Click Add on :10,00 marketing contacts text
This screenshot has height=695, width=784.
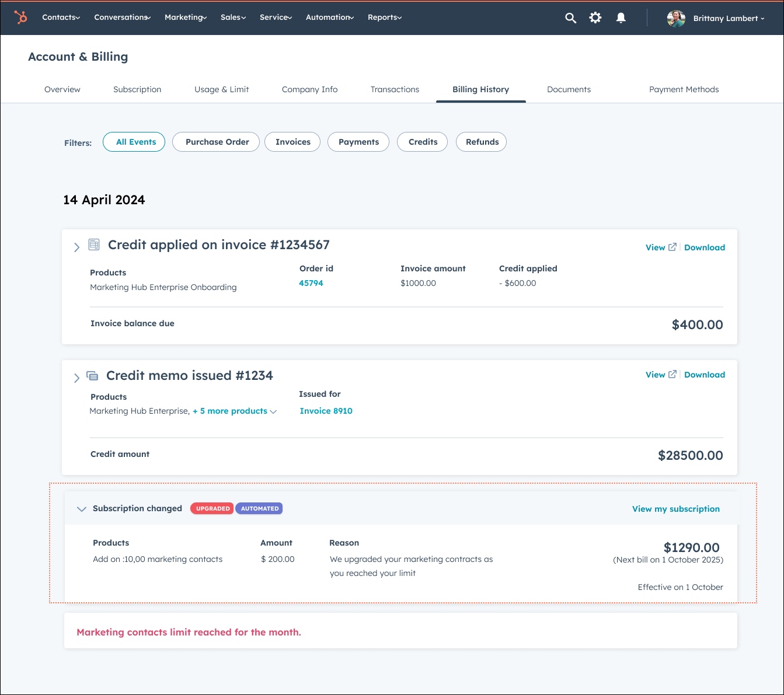point(158,559)
